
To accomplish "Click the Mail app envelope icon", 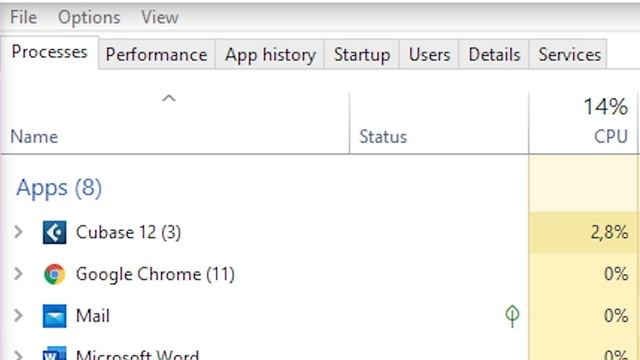I will (x=54, y=316).
